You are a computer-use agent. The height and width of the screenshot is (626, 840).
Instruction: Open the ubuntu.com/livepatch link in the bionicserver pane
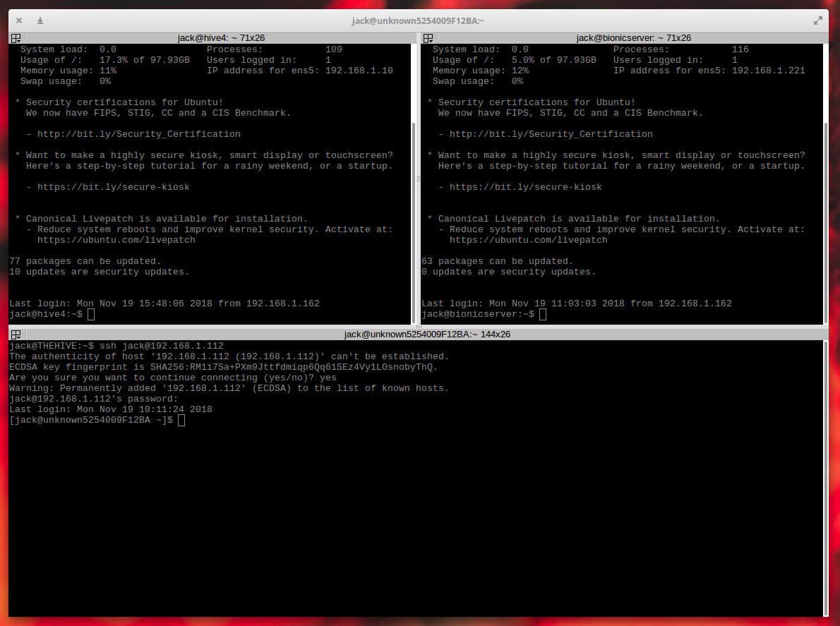pos(528,240)
